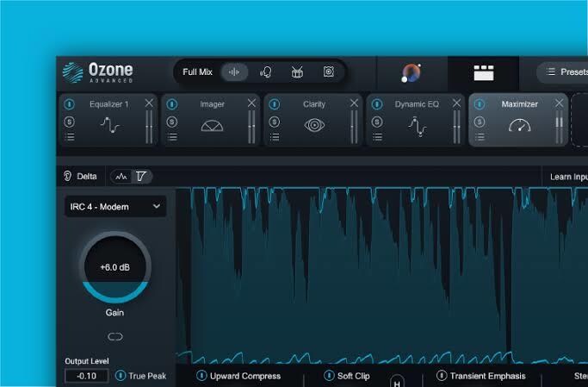The image size is (588, 387).
Task: Switch to gain reduction trace view
Action: pos(141,177)
